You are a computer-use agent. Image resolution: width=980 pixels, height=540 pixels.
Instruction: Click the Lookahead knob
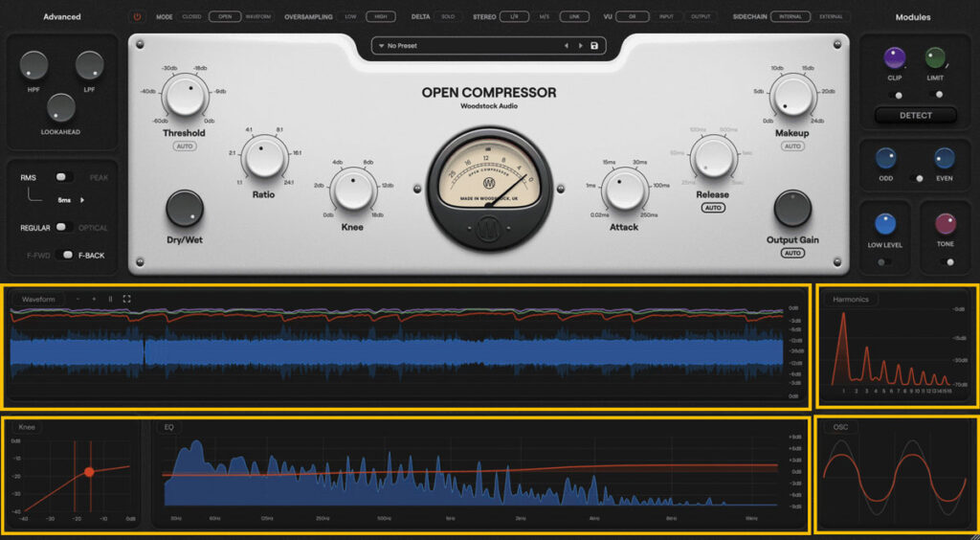pos(61,107)
